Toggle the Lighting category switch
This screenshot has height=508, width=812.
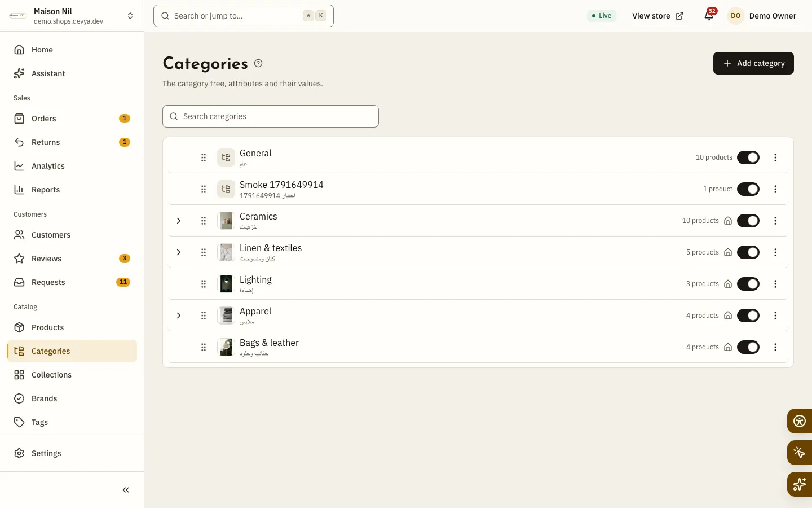pyautogui.click(x=748, y=284)
